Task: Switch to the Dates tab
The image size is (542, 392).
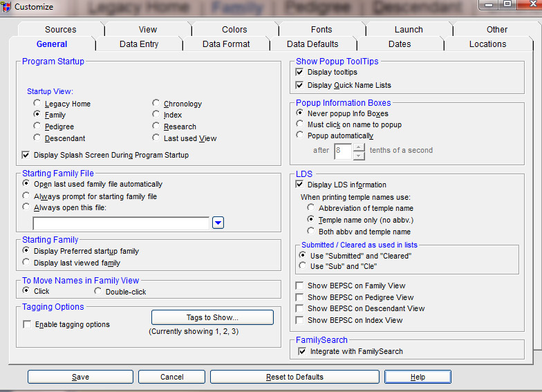Action: tap(400, 44)
